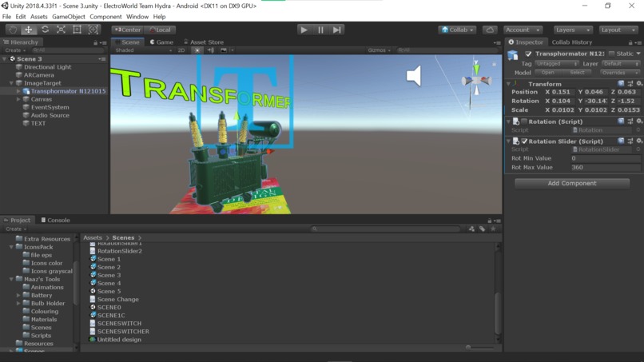The width and height of the screenshot is (644, 362).
Task: Click the Add Component button
Action: click(572, 183)
